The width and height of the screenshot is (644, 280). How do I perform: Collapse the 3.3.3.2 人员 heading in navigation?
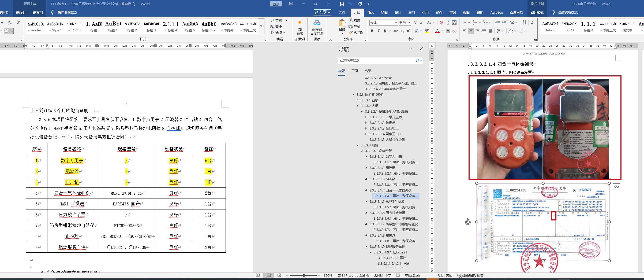click(357, 106)
